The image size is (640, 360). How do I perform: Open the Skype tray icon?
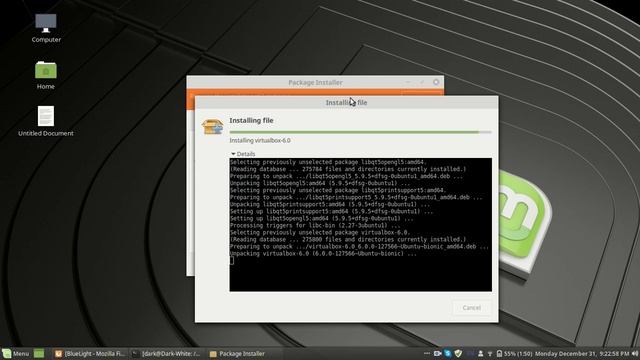coord(448,353)
